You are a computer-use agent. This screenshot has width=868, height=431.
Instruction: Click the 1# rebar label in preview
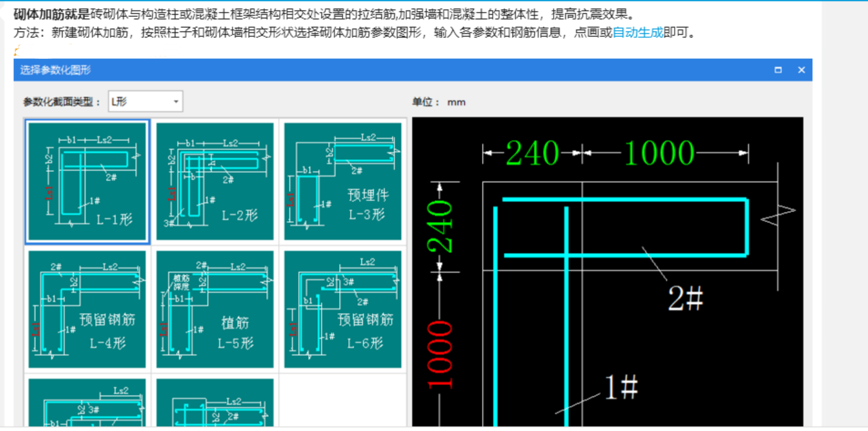[621, 387]
